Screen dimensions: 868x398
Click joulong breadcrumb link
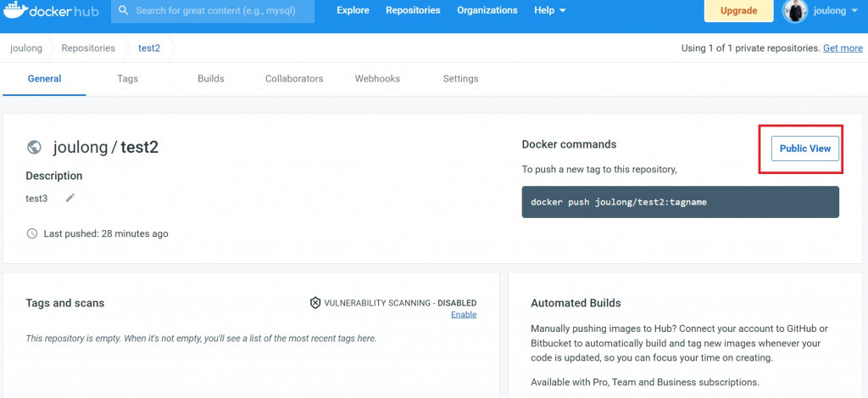tap(26, 48)
